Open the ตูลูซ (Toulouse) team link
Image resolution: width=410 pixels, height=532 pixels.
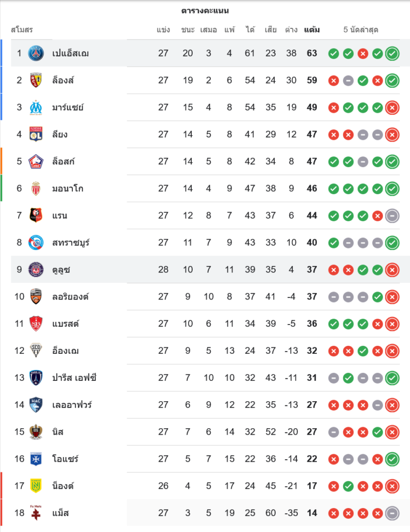pyautogui.click(x=61, y=270)
